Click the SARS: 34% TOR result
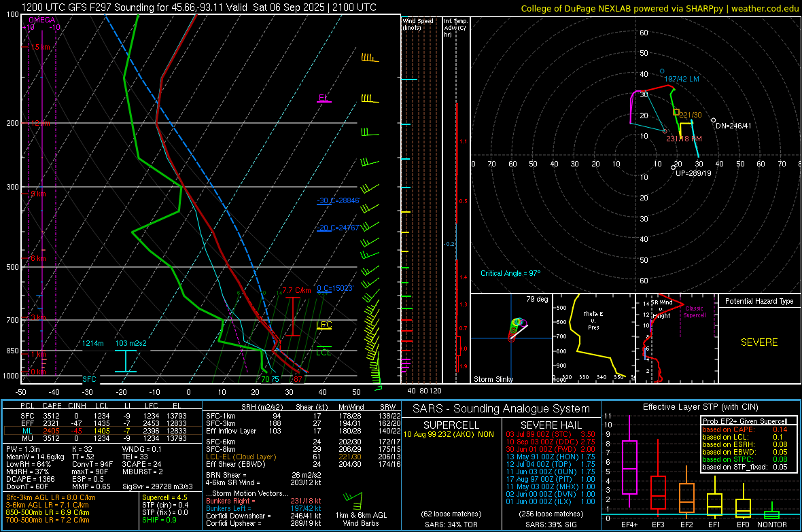Image resolution: width=802 pixels, height=532 pixels. pos(451,525)
